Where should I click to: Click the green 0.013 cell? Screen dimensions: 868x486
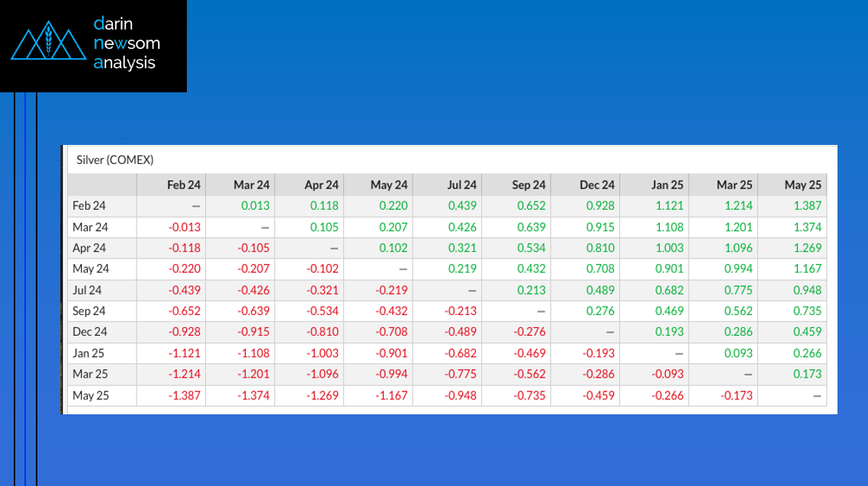point(255,206)
